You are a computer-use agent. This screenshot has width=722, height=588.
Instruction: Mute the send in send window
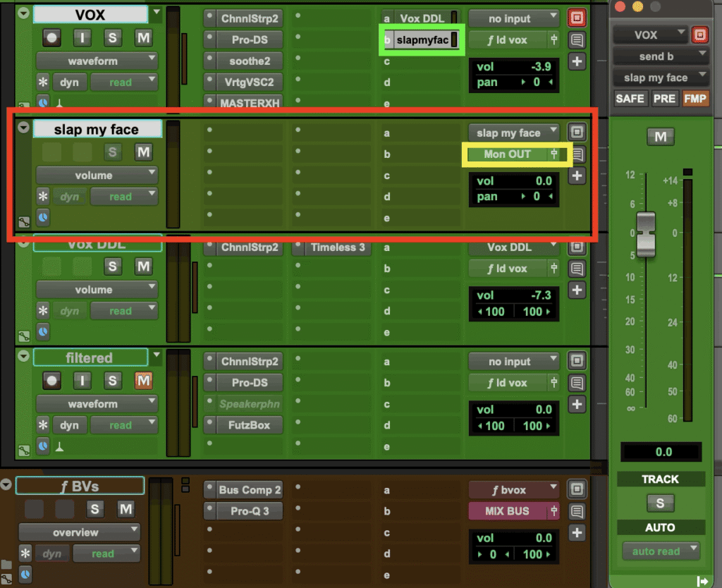(660, 136)
